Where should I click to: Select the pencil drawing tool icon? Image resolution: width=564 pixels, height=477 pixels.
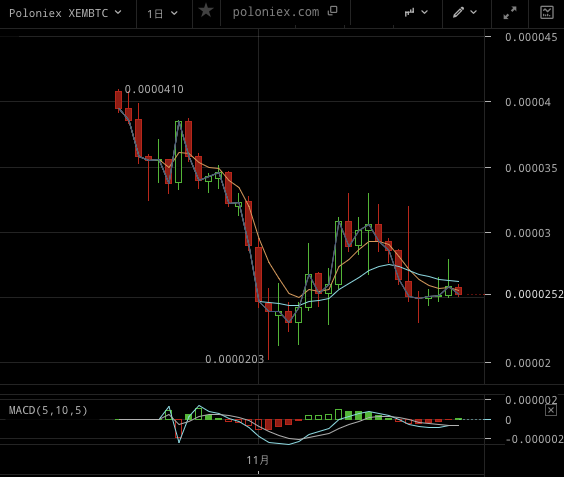point(458,12)
